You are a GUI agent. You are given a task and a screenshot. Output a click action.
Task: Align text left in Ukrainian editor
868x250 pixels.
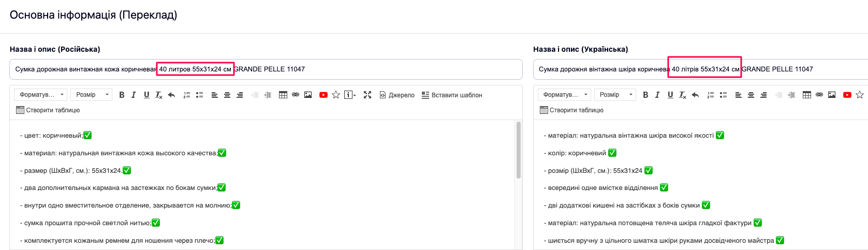tap(738, 95)
